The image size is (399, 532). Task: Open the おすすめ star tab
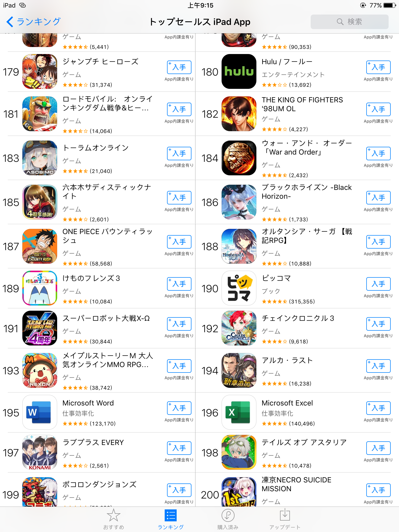(114, 519)
